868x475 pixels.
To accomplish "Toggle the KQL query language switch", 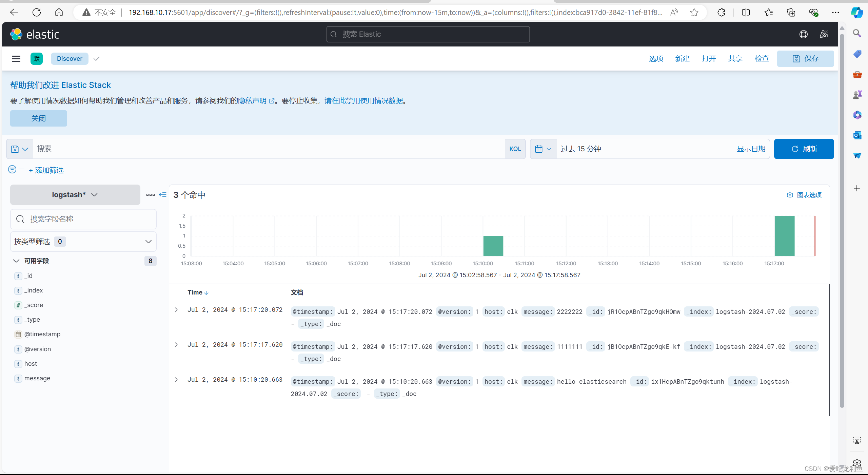I will 515,149.
